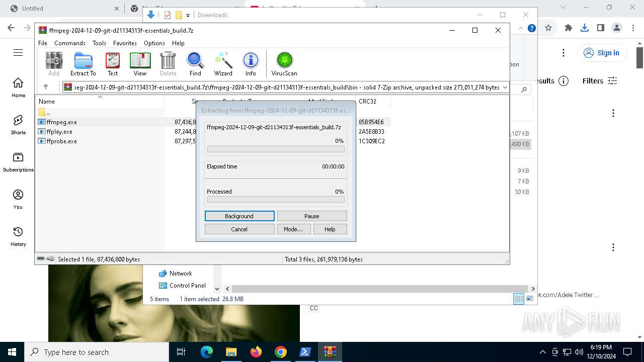
Task: Open PowerShell from the taskbar
Action: pos(305,352)
